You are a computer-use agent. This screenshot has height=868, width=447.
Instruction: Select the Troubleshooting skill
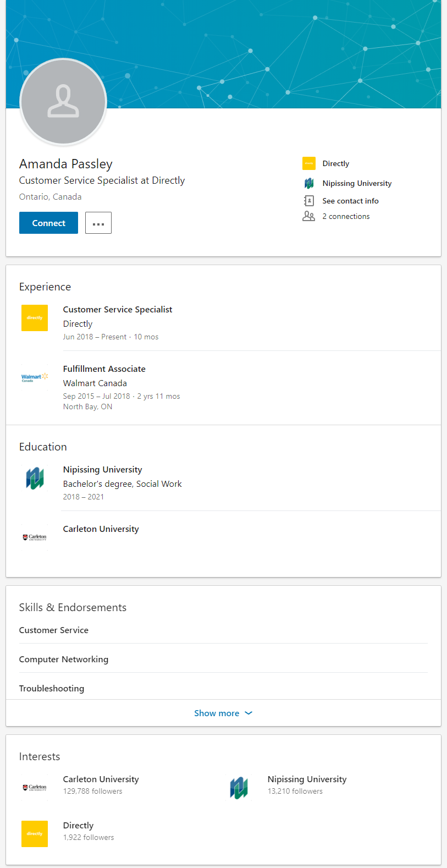pyautogui.click(x=52, y=689)
